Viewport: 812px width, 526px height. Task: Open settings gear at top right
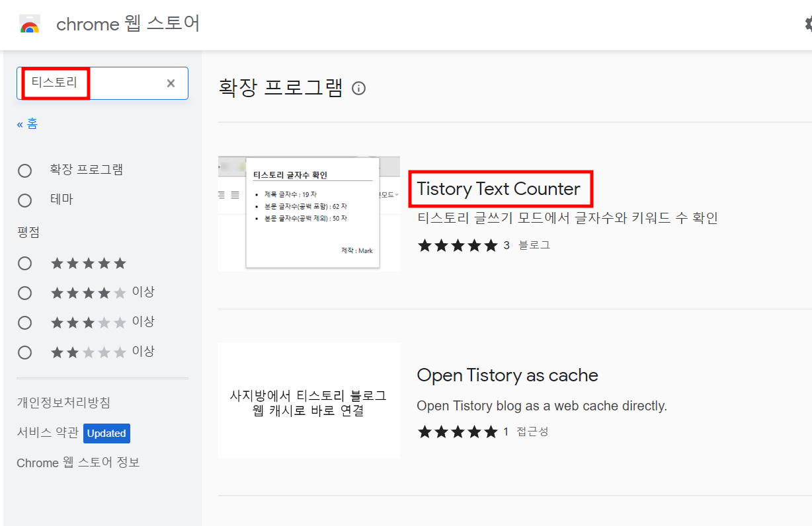(808, 24)
